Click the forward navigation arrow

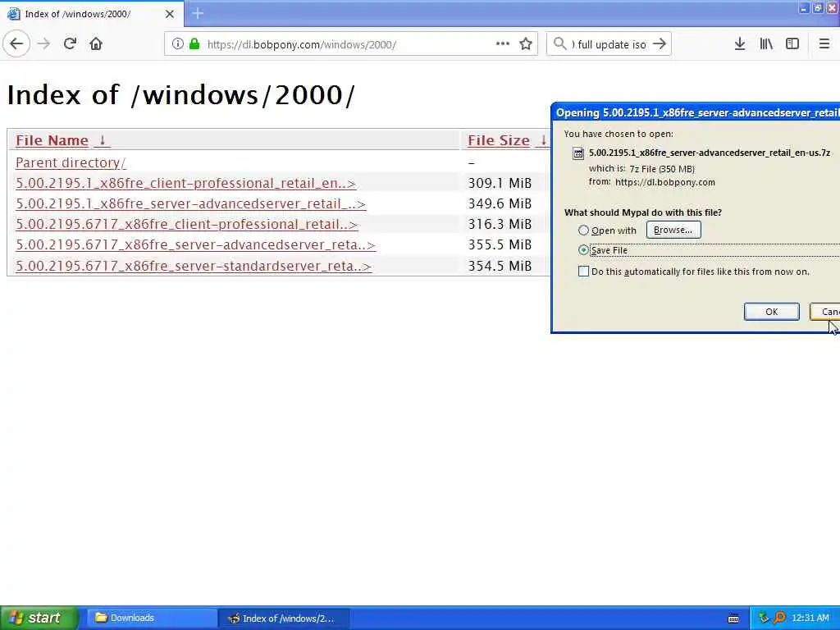44,44
